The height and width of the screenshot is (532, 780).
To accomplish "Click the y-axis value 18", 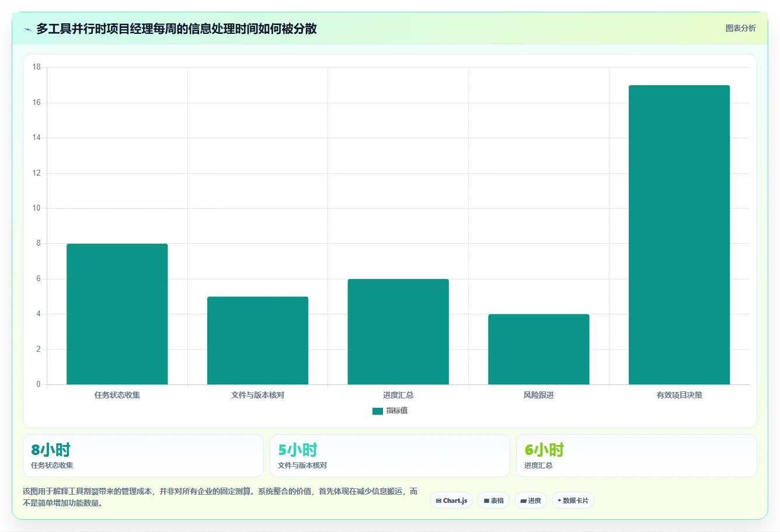I will point(37,67).
